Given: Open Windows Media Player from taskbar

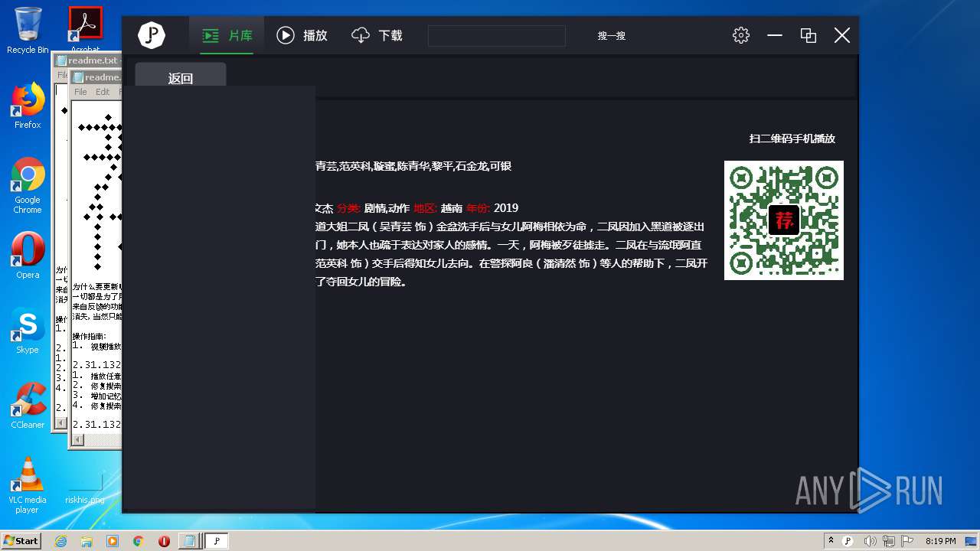Looking at the screenshot, I should [x=113, y=541].
